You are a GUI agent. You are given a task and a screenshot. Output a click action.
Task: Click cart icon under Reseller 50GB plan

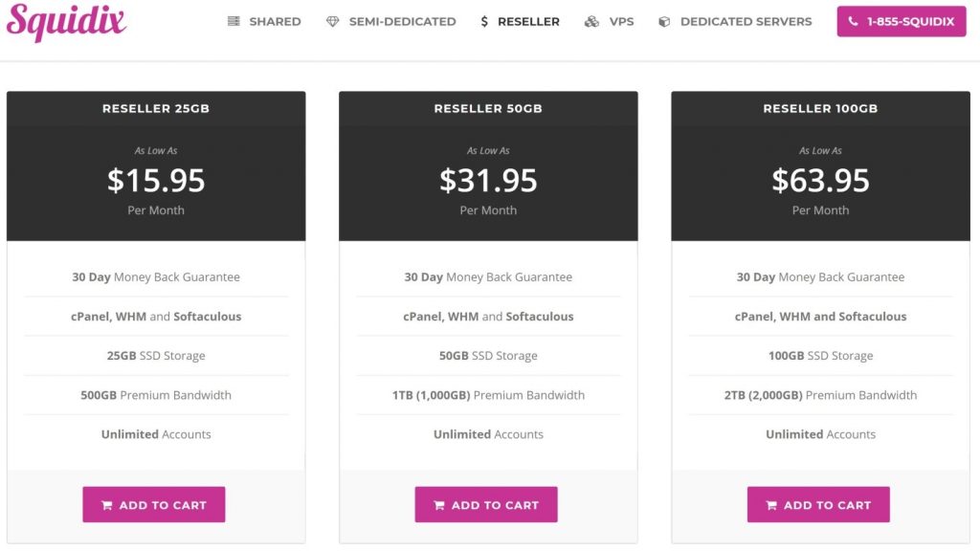pyautogui.click(x=439, y=505)
